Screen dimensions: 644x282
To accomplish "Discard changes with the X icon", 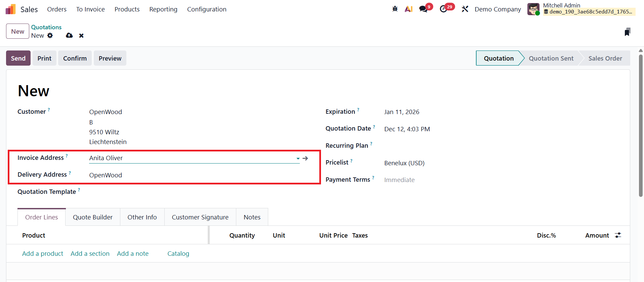I will point(81,36).
